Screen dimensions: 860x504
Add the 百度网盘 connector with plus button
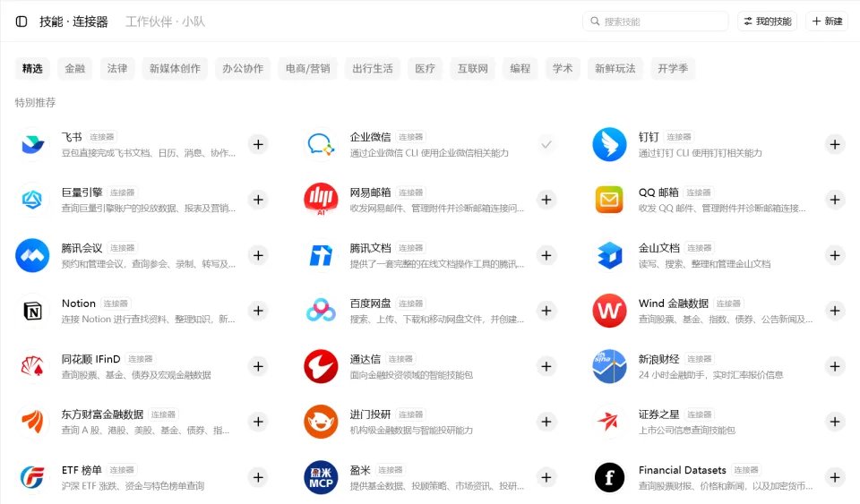(546, 311)
